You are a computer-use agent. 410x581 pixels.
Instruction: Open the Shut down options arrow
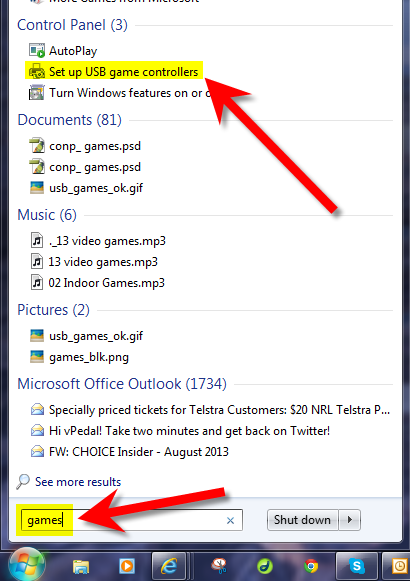point(349,520)
